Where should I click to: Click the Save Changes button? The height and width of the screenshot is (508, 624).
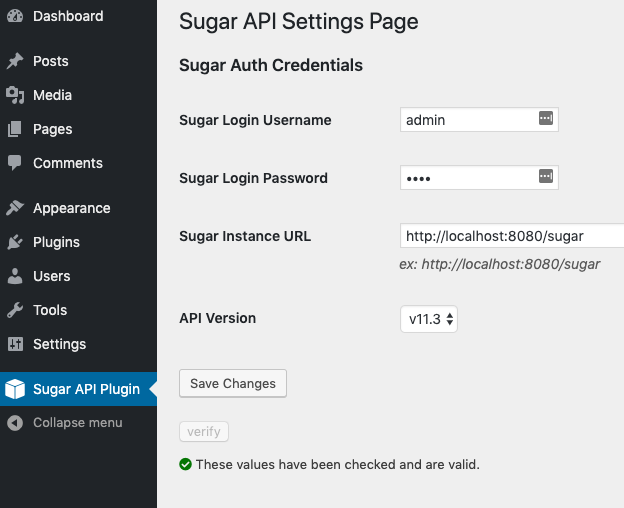pyautogui.click(x=233, y=383)
